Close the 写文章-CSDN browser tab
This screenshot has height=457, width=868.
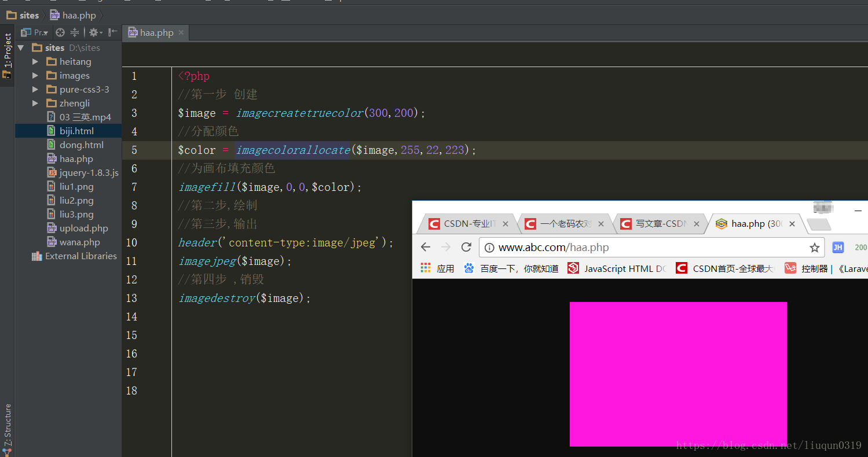pyautogui.click(x=697, y=224)
